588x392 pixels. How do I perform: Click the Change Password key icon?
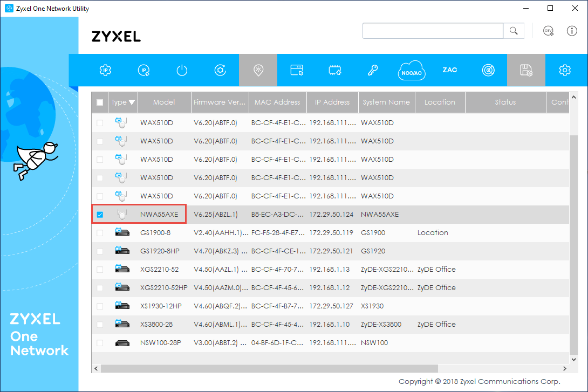click(x=373, y=70)
